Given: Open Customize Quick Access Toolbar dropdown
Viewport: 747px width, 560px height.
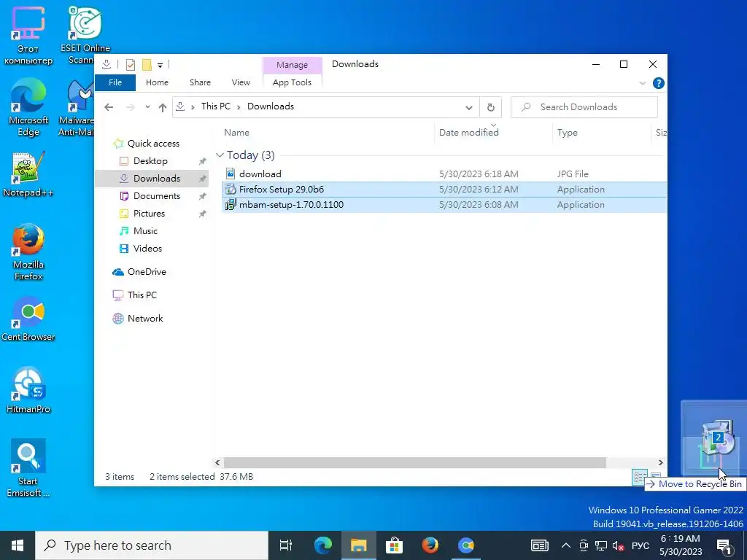Looking at the screenshot, I should (x=160, y=65).
